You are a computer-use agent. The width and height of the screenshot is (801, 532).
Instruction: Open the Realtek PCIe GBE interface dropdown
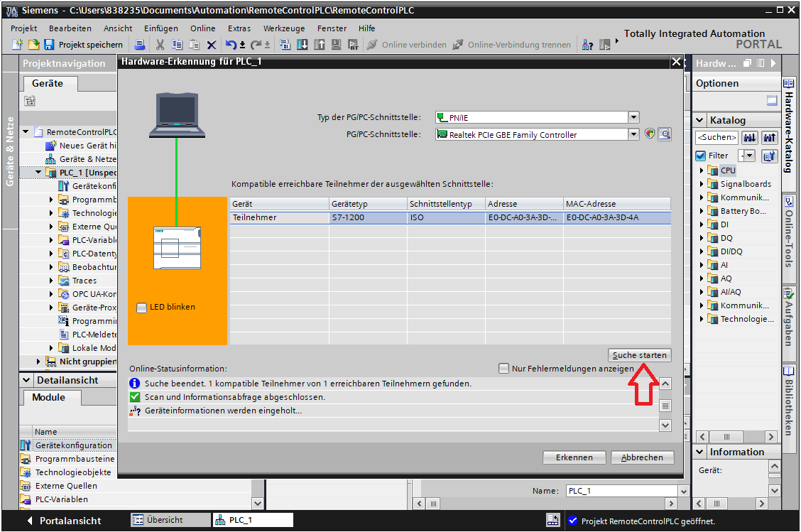633,134
